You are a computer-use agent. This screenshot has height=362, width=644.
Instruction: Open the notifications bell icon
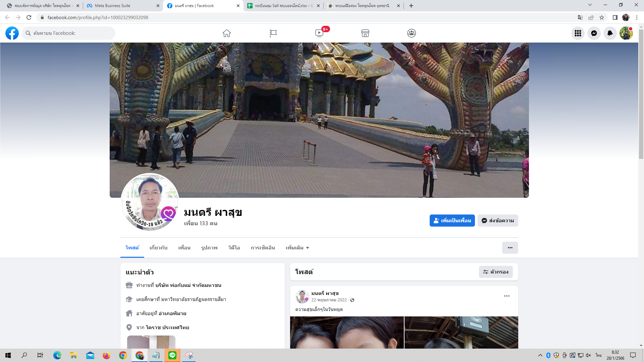610,33
